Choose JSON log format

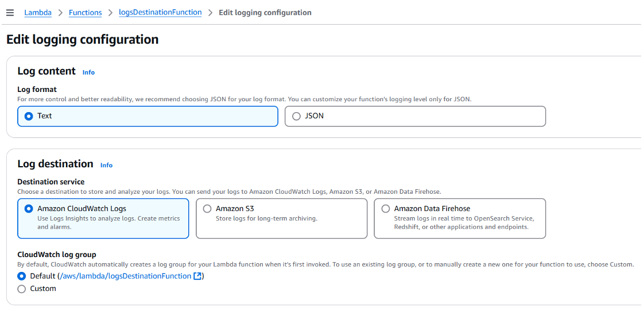click(415, 117)
